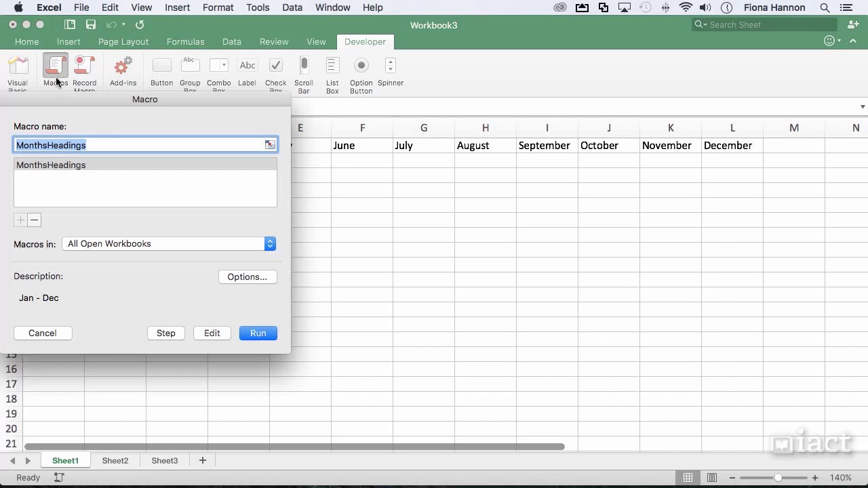Viewport: 868px width, 488px height.
Task: Click the Step button
Action: point(166,333)
